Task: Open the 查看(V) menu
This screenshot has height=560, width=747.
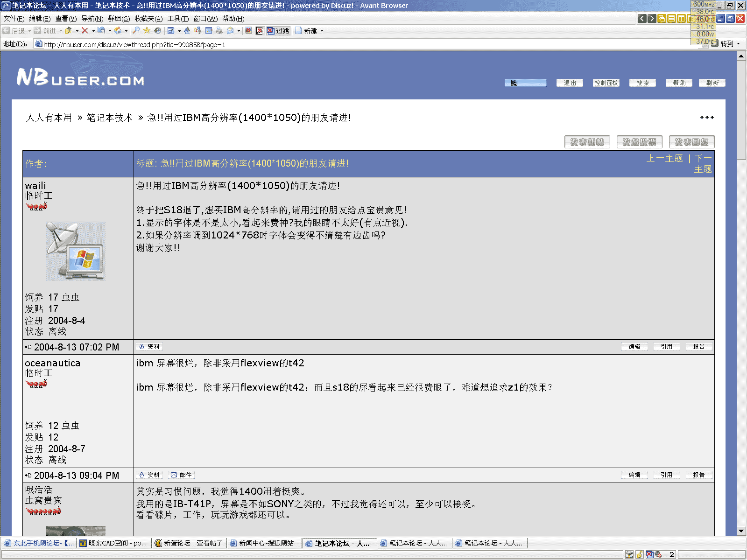Action: pyautogui.click(x=66, y=19)
